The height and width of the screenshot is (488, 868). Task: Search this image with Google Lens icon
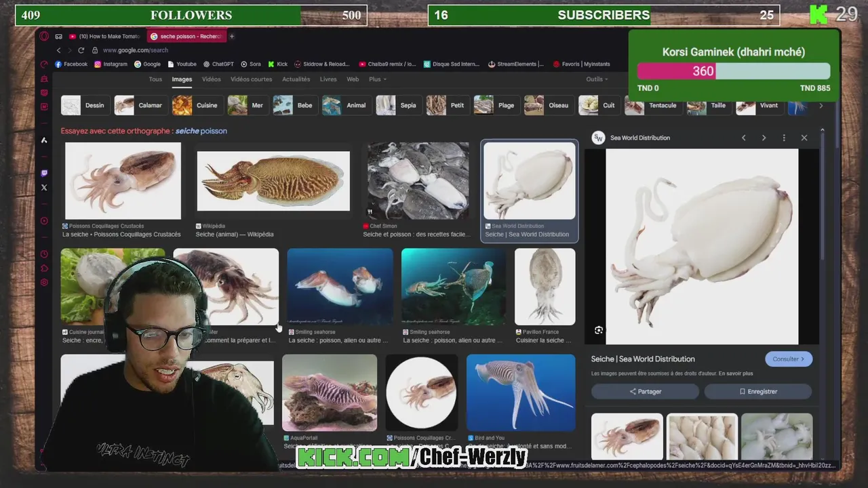(x=598, y=330)
